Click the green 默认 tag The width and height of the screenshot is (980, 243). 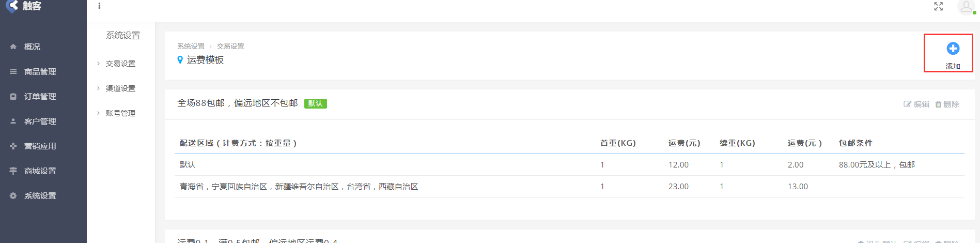[x=315, y=103]
